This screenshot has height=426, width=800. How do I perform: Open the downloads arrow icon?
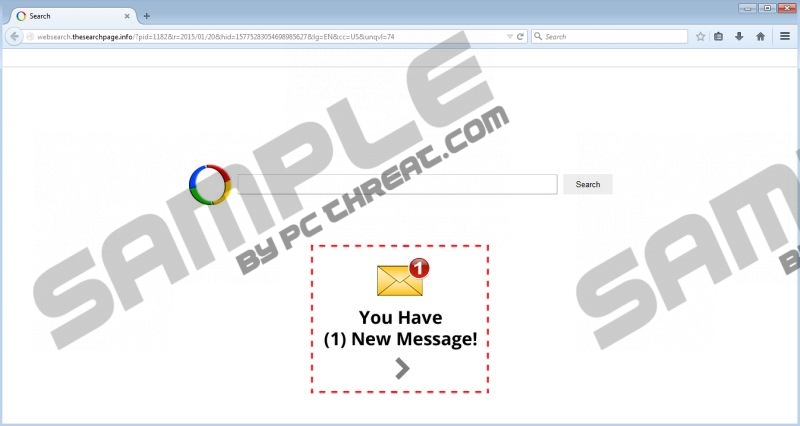tap(739, 36)
